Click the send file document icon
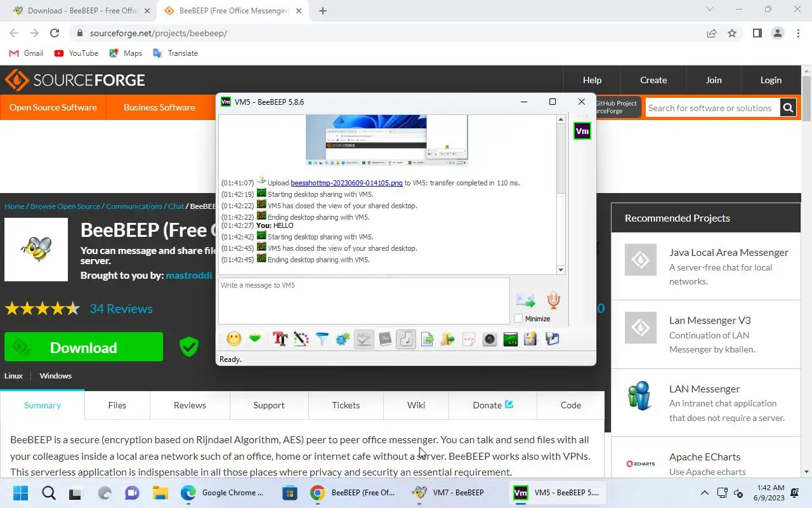 (x=427, y=339)
